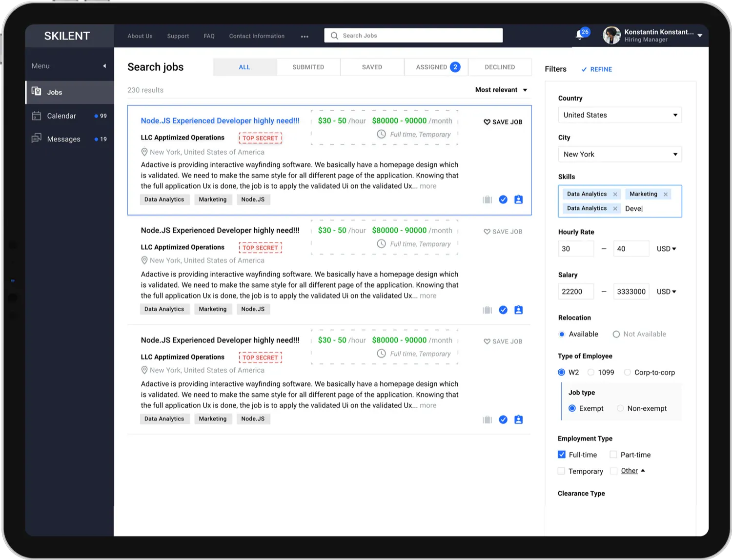Viewport: 732px width, 560px height.
Task: Remove the first Data Analytics skill tag
Action: (615, 194)
